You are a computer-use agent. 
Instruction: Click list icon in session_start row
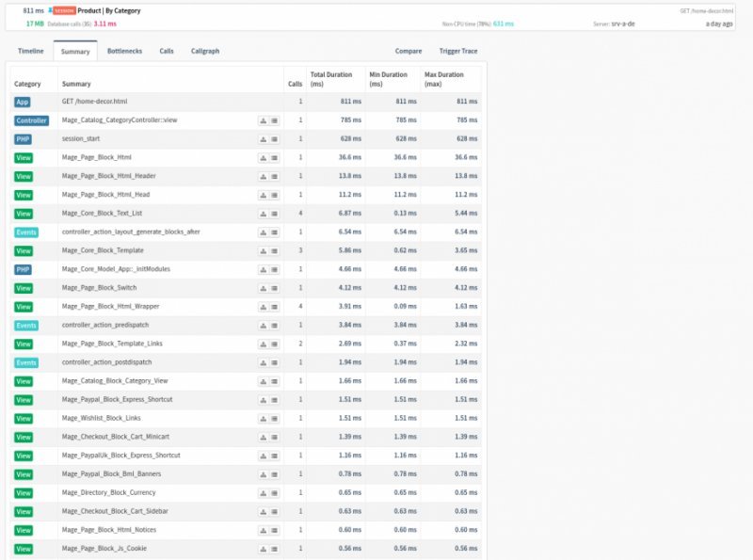point(274,139)
